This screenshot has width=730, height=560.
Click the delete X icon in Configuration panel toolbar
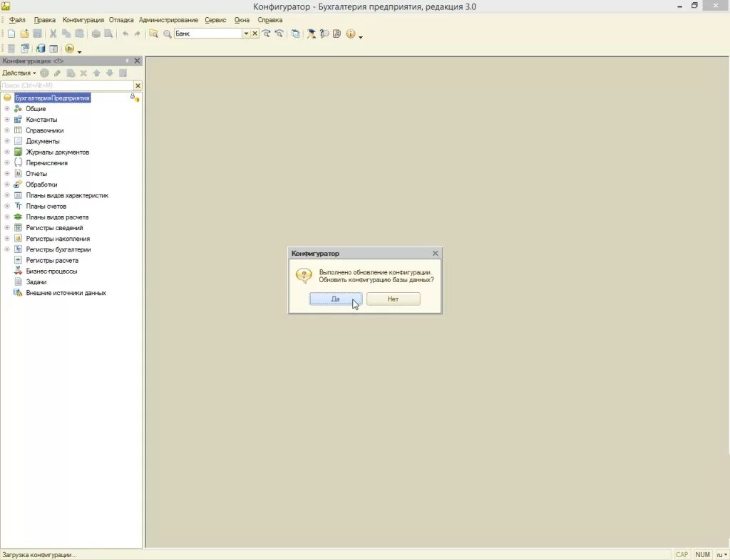[x=84, y=73]
